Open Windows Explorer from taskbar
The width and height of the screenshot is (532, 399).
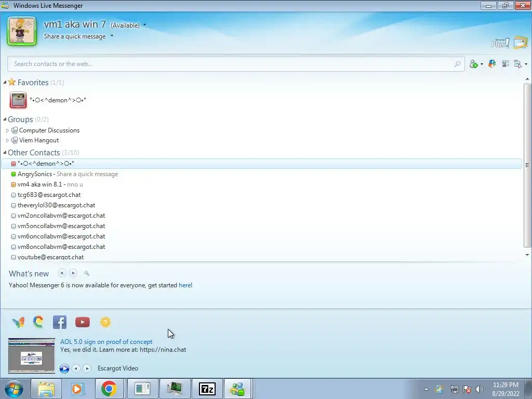click(46, 389)
